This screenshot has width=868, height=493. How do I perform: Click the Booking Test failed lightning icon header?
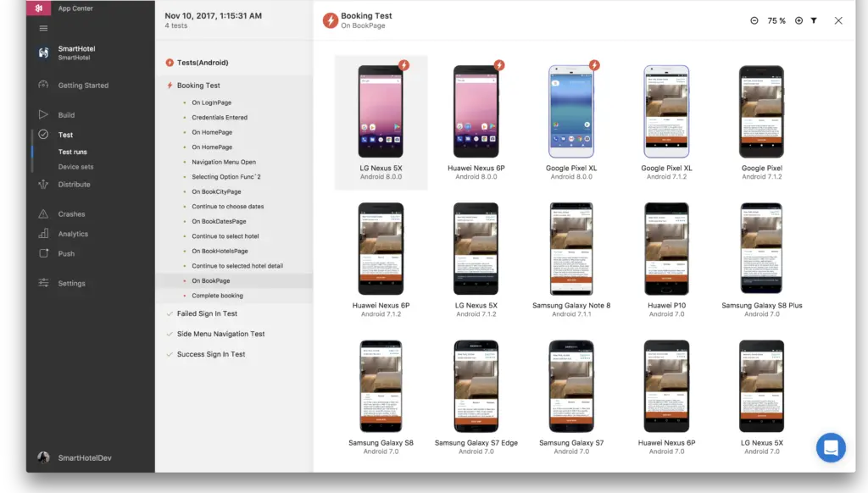coord(331,20)
